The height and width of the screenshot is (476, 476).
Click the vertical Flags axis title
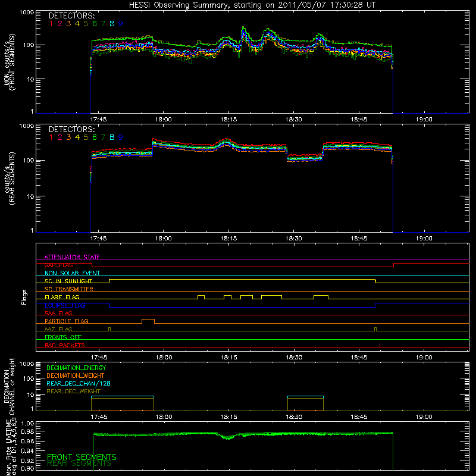(x=24, y=297)
